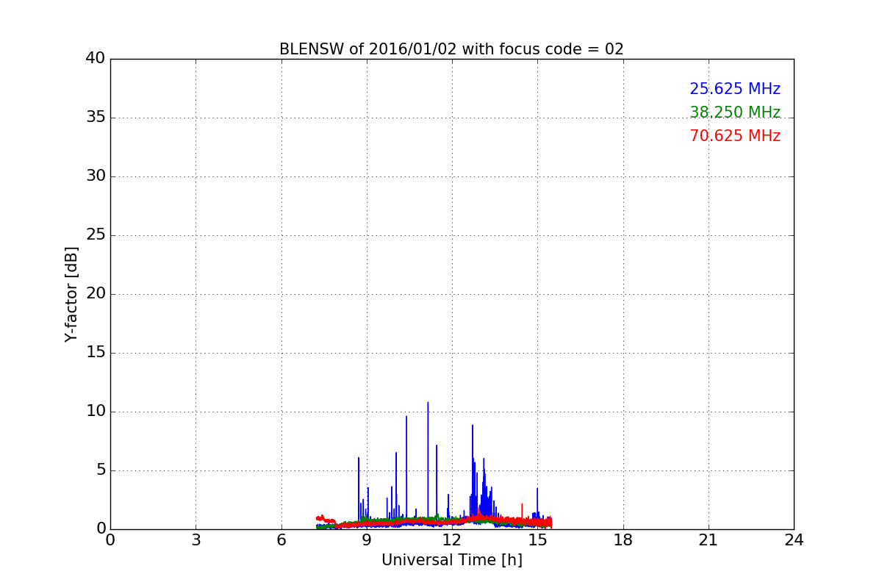Image resolution: width=882 pixels, height=588 pixels.
Task: Click the chart title BLENSW of 2016/01/02
Action: coord(451,49)
